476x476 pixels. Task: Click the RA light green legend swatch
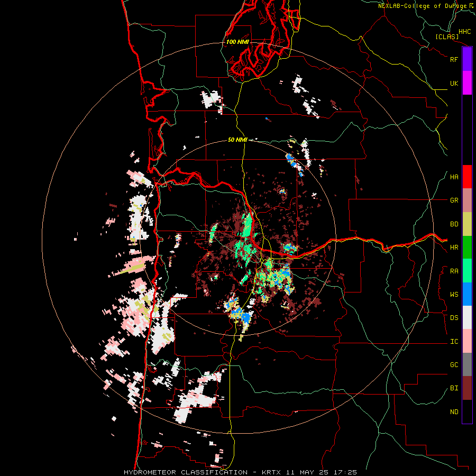click(x=467, y=271)
